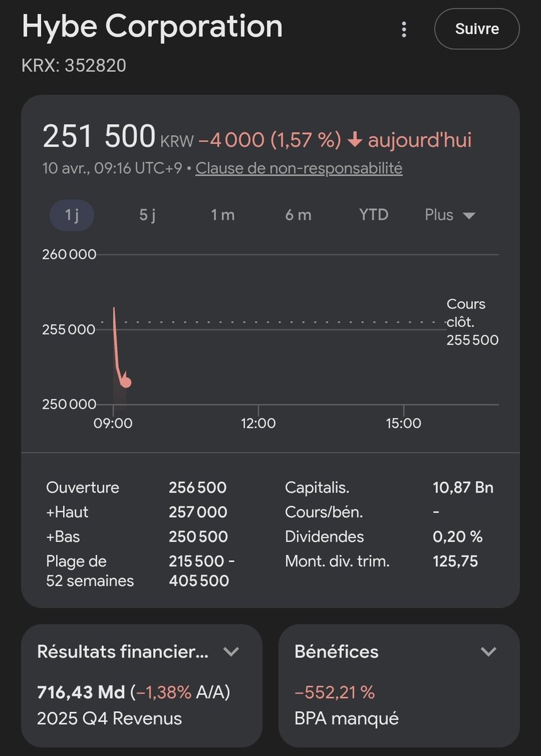
Task: Click the 15:00 mark on chart axis
Action: pos(404,423)
